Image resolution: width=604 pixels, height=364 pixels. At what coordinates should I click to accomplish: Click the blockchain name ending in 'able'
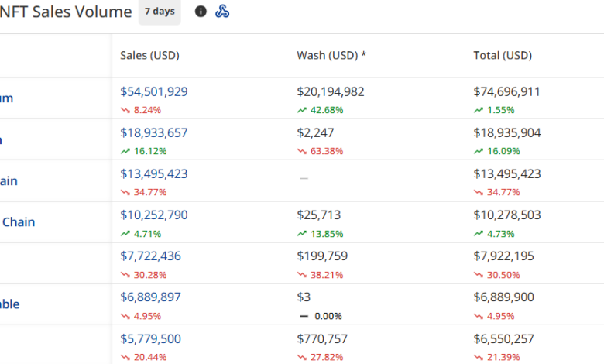point(9,304)
